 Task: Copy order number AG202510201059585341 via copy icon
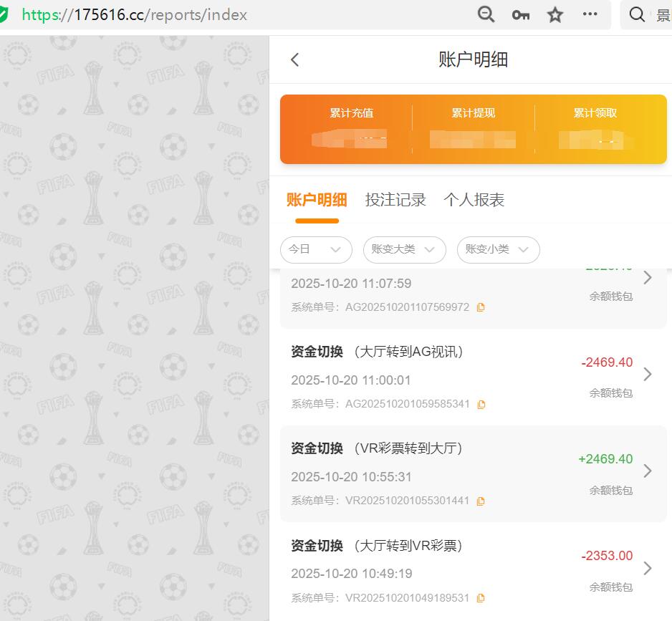pyautogui.click(x=481, y=404)
